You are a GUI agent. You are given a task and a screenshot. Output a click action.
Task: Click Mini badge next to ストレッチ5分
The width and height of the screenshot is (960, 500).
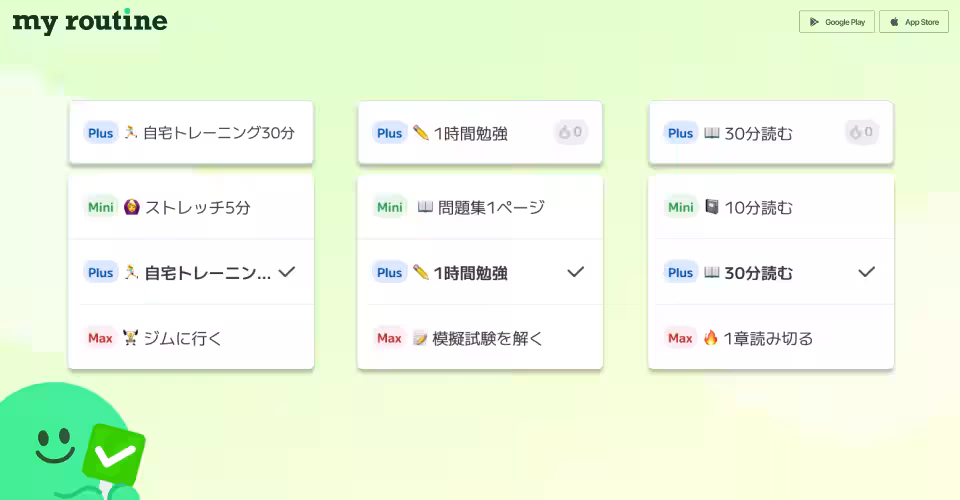click(100, 207)
